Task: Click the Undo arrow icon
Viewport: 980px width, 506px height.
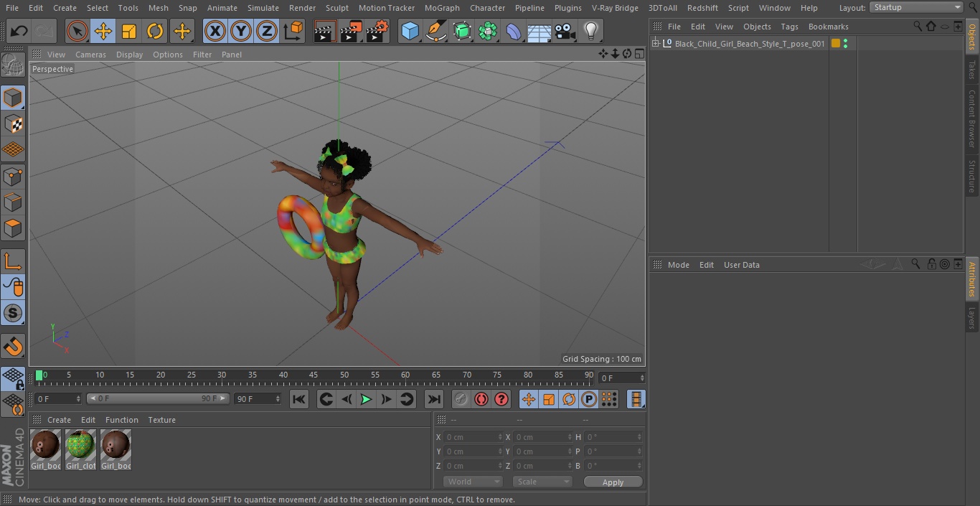Action: pos(19,31)
